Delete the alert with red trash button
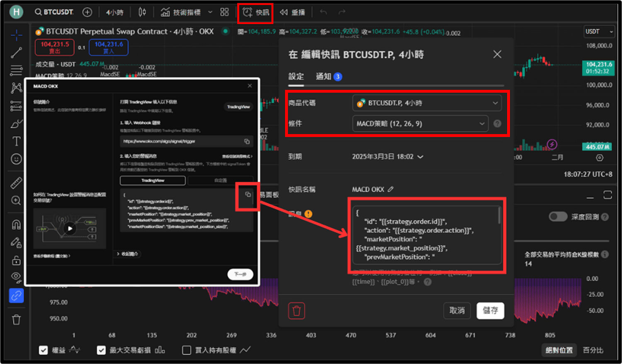This screenshot has width=622, height=364. tap(296, 311)
